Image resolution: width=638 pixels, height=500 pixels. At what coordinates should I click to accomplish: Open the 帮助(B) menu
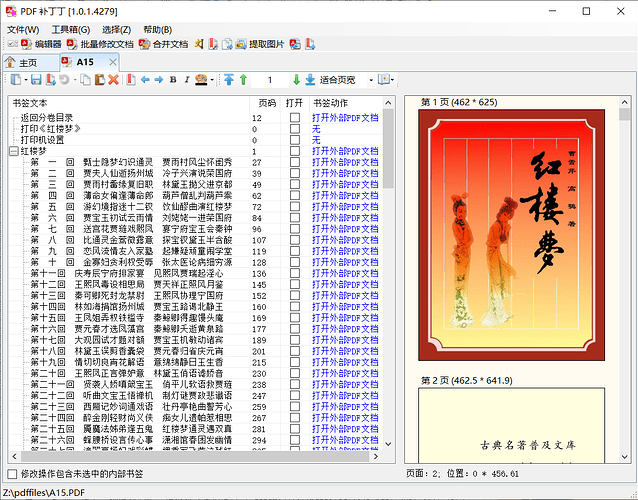157,30
